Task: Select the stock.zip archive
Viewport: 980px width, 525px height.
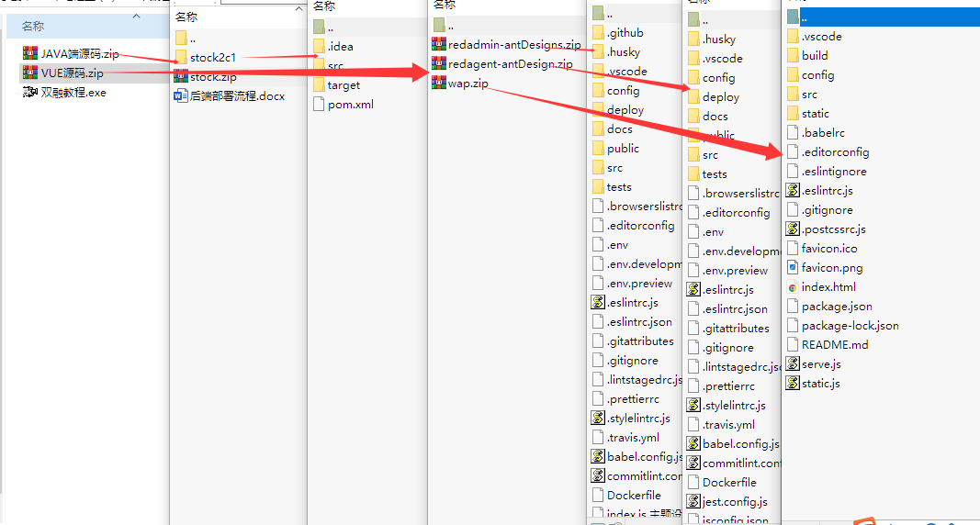Action: click(206, 77)
